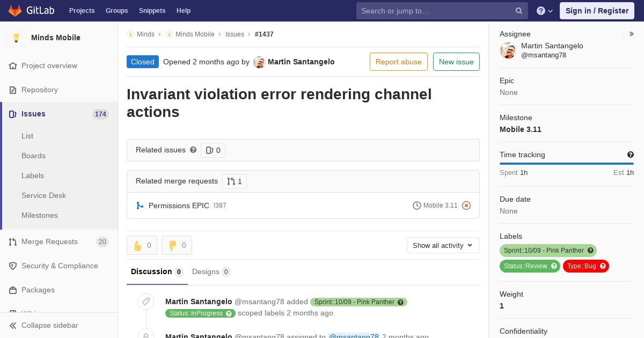Open the issues List sidebar item
The image size is (644, 338).
click(27, 136)
